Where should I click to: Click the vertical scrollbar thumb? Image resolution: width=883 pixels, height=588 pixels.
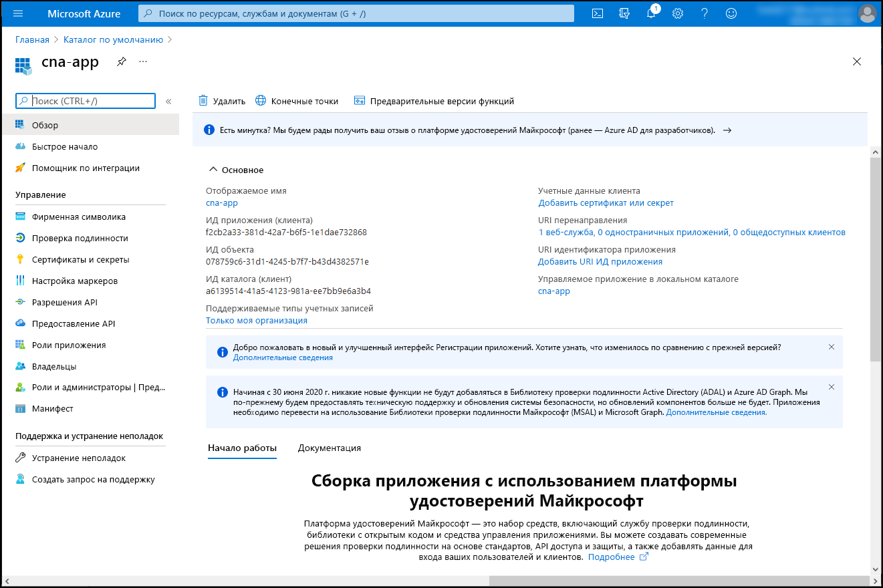click(x=875, y=259)
